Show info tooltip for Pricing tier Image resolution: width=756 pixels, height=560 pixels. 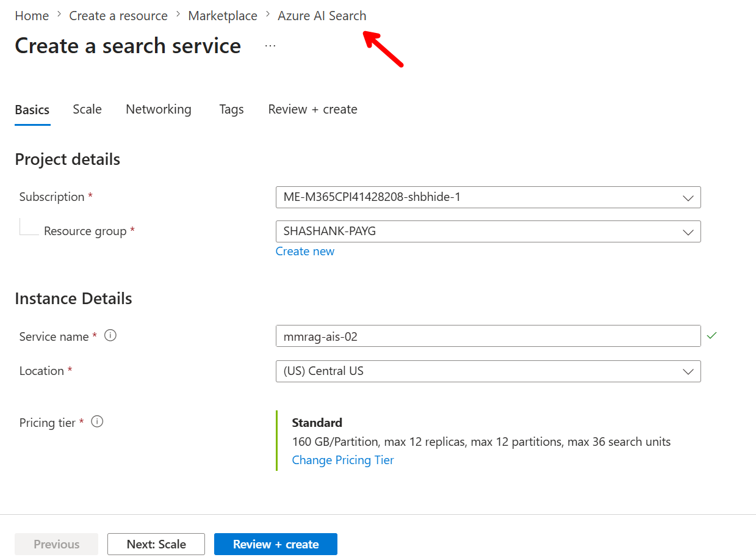pyautogui.click(x=97, y=421)
